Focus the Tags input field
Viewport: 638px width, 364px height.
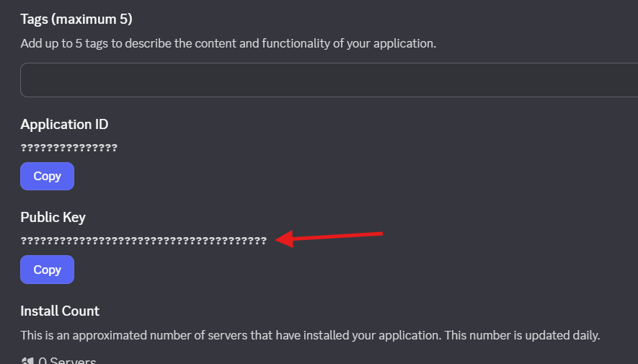(329, 80)
